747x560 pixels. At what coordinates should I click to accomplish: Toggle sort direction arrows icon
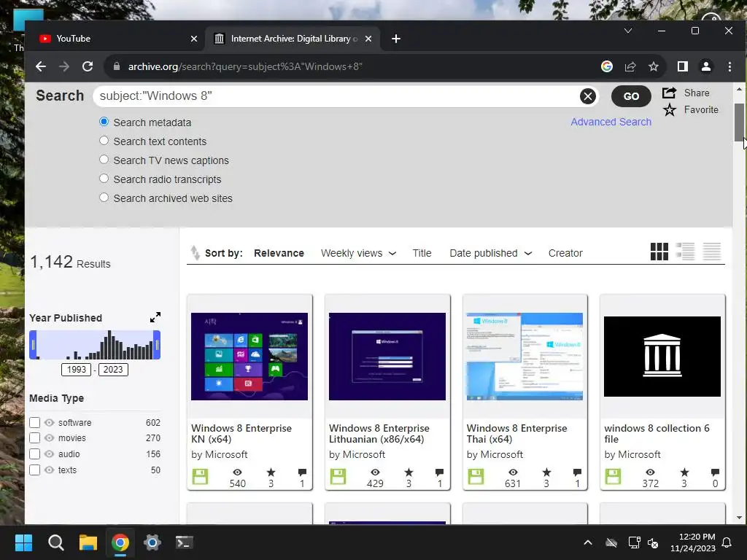coord(195,252)
